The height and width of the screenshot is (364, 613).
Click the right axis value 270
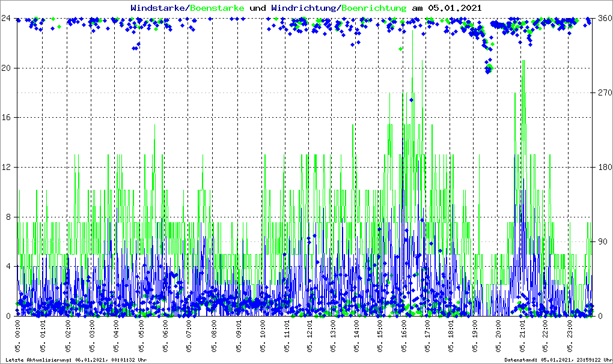pos(605,93)
